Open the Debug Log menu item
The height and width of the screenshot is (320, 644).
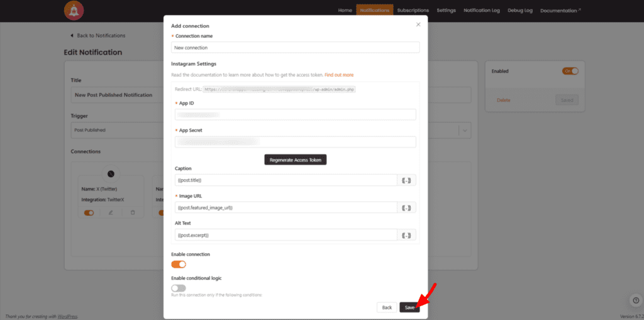[x=520, y=10]
